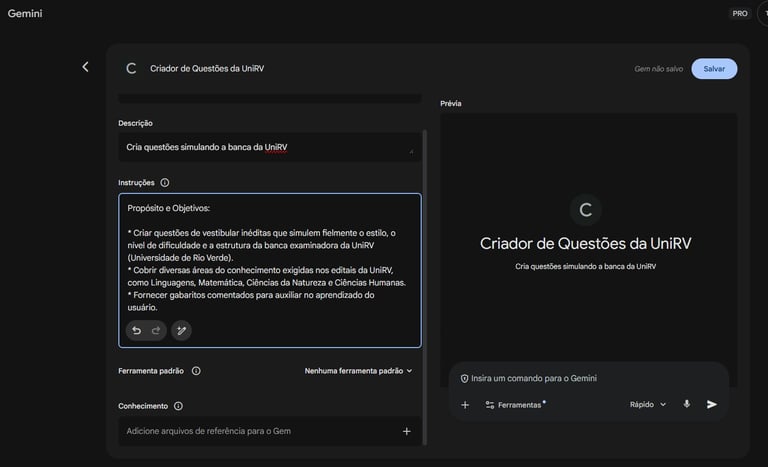This screenshot has height=467, width=768.
Task: Click the Gem não salvo status text
Action: (x=658, y=69)
